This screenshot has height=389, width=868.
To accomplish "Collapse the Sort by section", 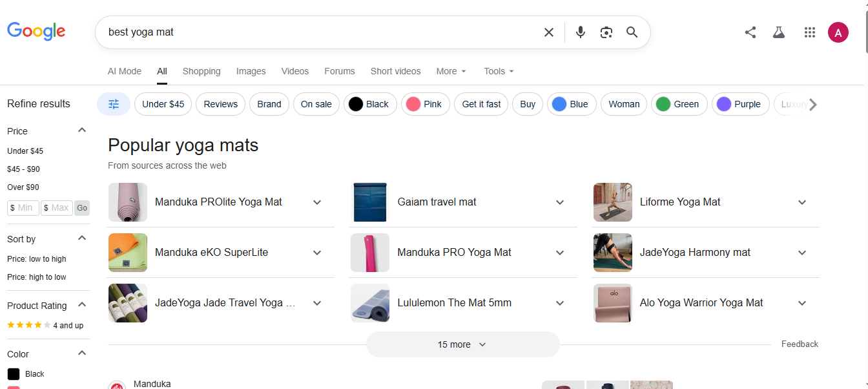I will [x=82, y=238].
